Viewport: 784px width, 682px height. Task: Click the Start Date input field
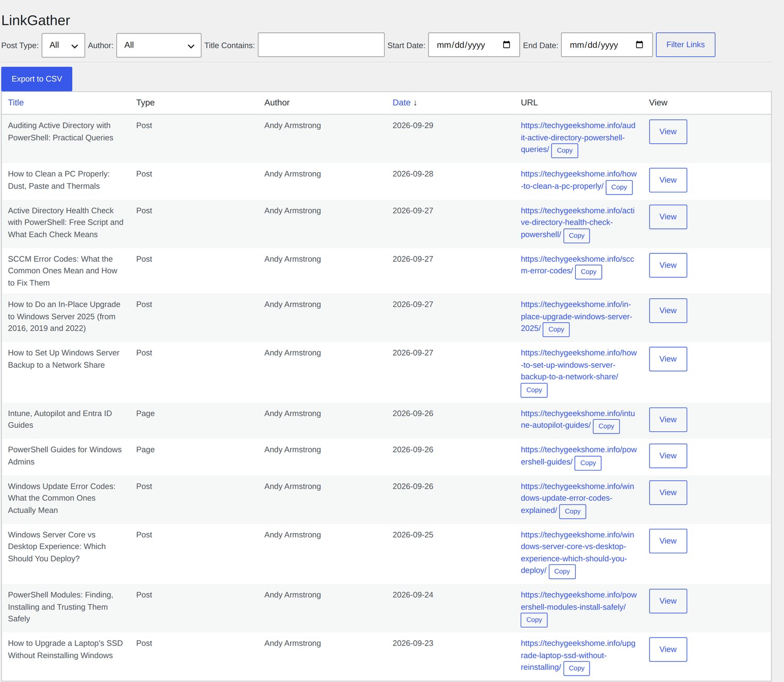(474, 45)
